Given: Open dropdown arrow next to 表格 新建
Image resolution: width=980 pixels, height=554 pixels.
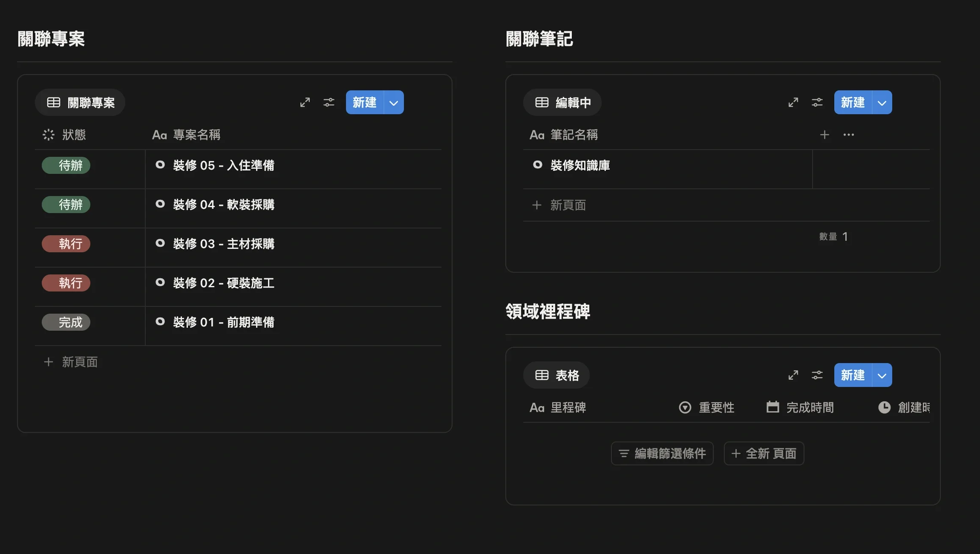Looking at the screenshot, I should click(x=882, y=375).
